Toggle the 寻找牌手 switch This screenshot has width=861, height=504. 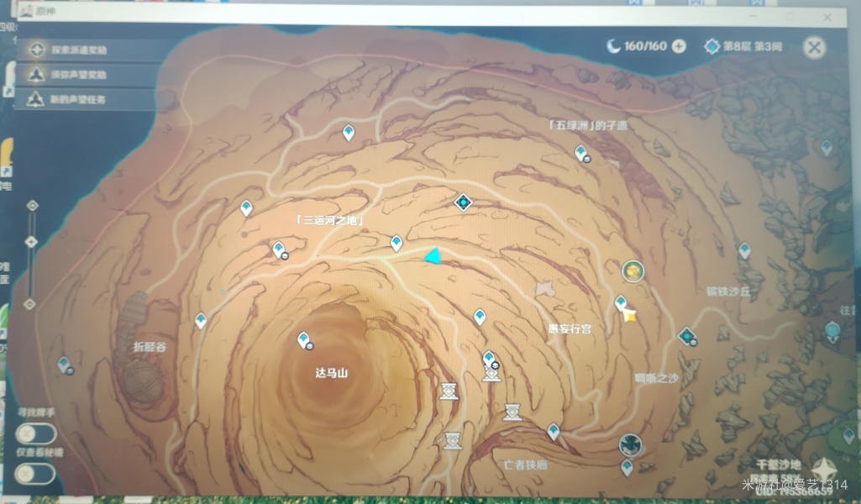pyautogui.click(x=35, y=433)
